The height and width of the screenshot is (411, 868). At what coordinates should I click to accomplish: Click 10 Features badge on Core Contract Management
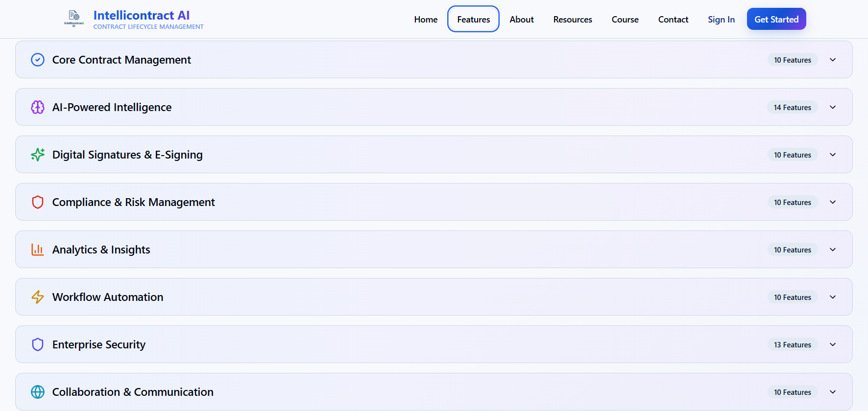point(793,60)
